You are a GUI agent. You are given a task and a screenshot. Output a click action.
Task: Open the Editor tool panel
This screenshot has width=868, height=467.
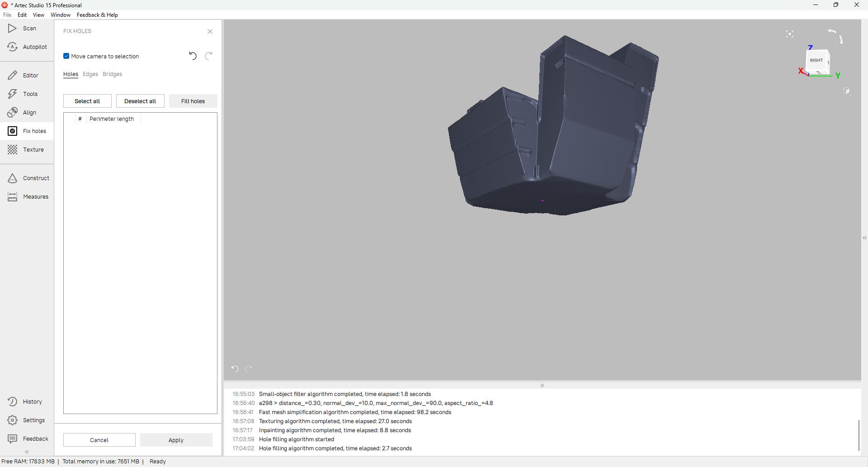[27, 76]
